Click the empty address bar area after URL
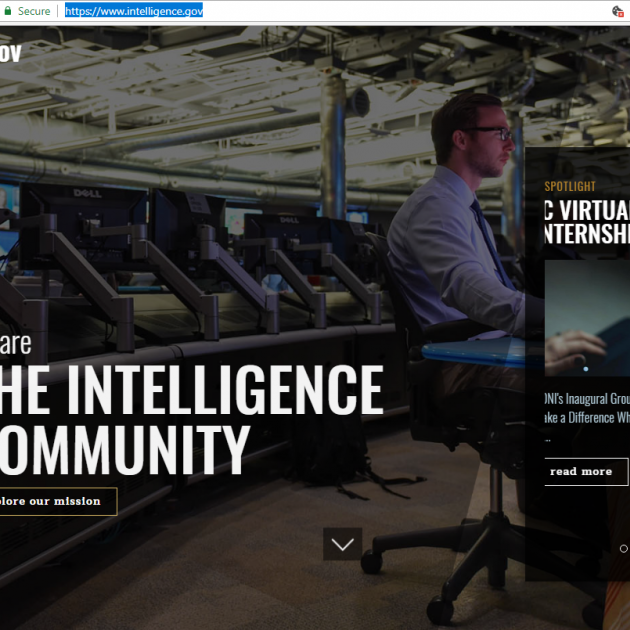The width and height of the screenshot is (630, 630). [x=400, y=11]
